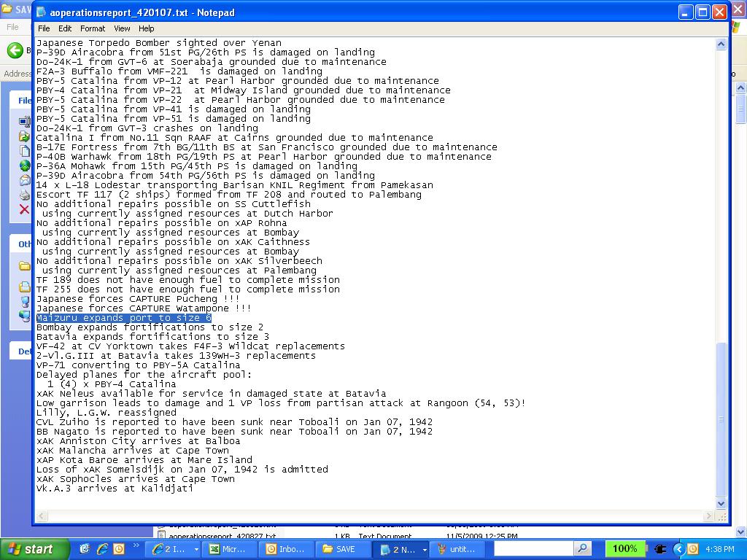Click the E-mail this file envelope icon
Viewport: 747px width, 560px height.
pos(24,180)
